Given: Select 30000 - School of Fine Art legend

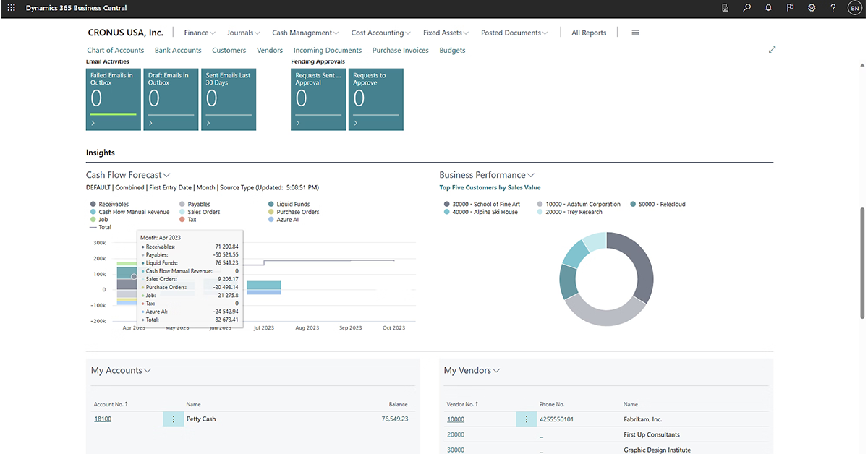Looking at the screenshot, I should click(482, 205).
